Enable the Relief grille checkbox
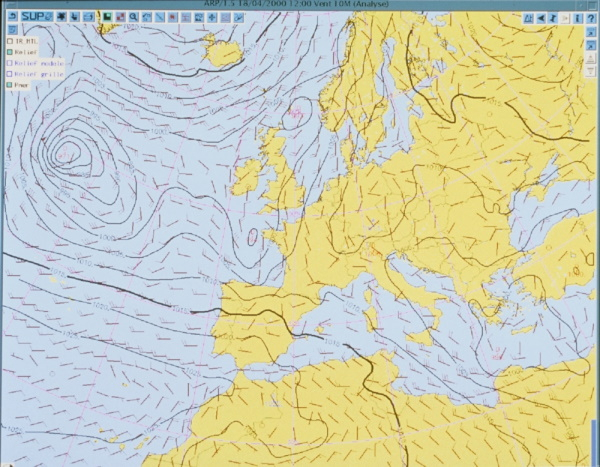 pyautogui.click(x=9, y=74)
